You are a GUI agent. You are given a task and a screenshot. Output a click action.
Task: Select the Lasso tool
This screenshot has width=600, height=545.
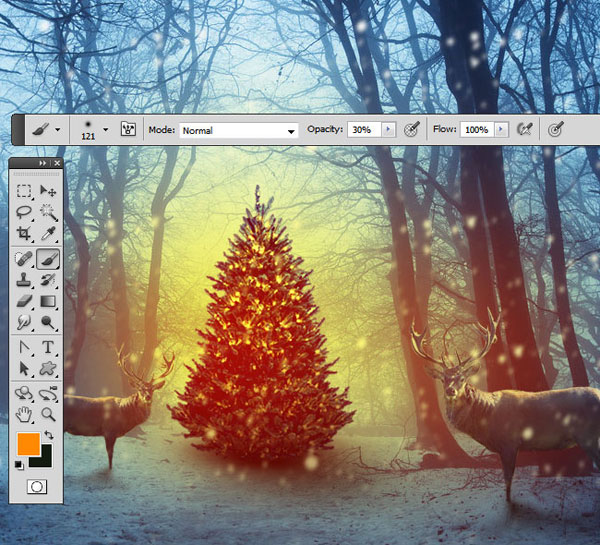click(24, 212)
